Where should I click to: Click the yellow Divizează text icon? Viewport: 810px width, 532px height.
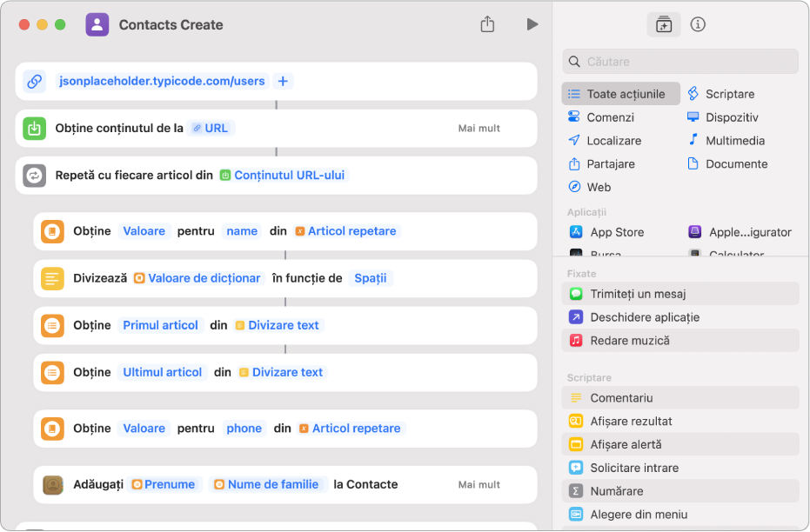click(x=53, y=278)
